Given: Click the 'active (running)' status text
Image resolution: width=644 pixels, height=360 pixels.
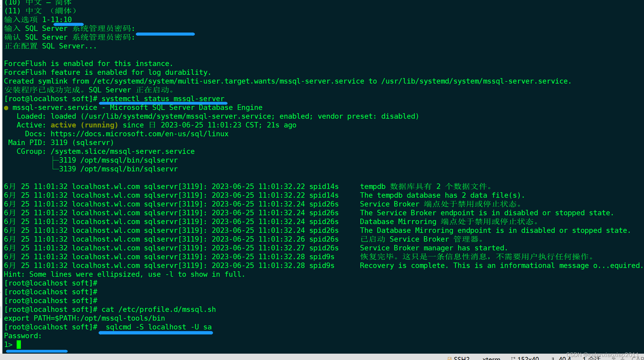Looking at the screenshot, I should (84, 125).
